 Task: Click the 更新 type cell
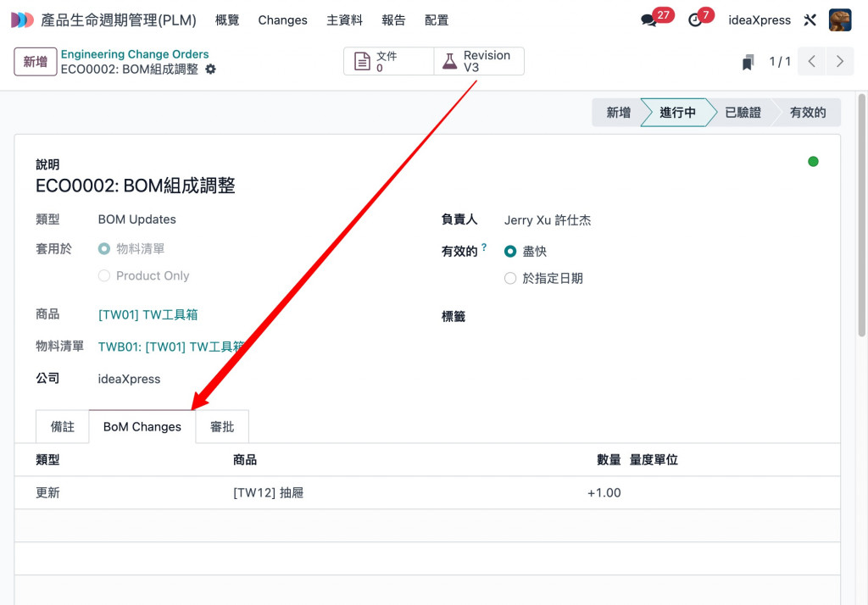click(x=47, y=492)
